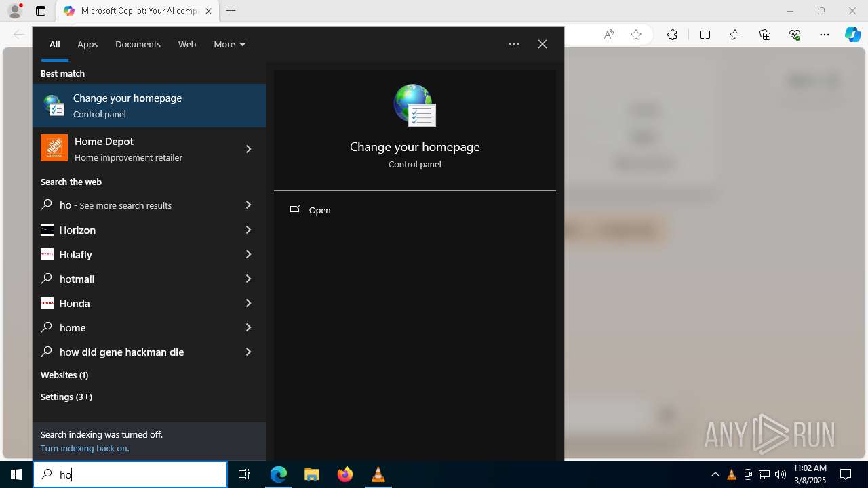The image size is (868, 488).
Task: Expand the Honda suggestion arrow
Action: click(x=248, y=303)
